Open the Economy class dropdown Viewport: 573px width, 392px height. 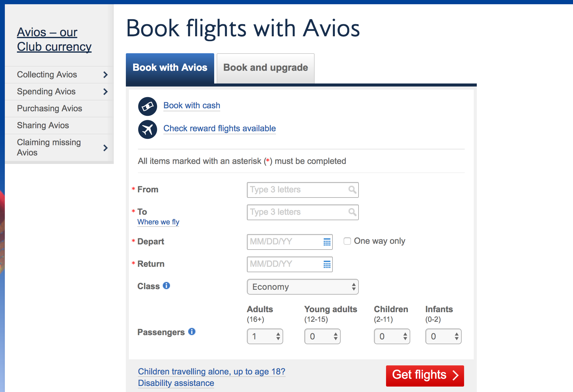[x=303, y=287]
